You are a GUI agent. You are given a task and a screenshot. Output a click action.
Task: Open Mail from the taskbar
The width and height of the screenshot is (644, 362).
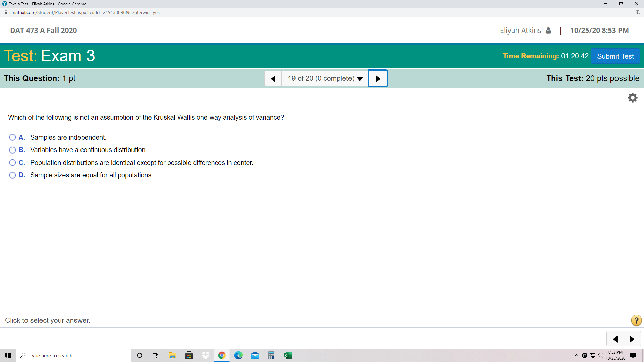tap(255, 355)
